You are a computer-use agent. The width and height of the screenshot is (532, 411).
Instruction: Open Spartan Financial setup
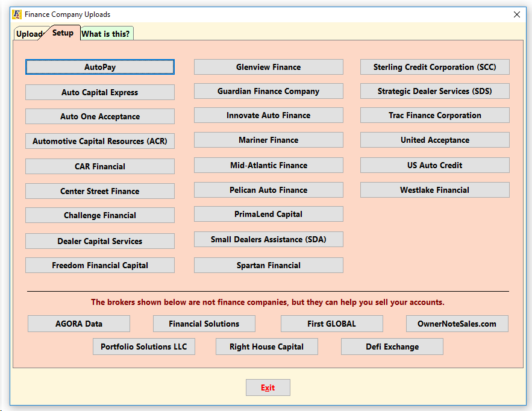[x=269, y=265]
